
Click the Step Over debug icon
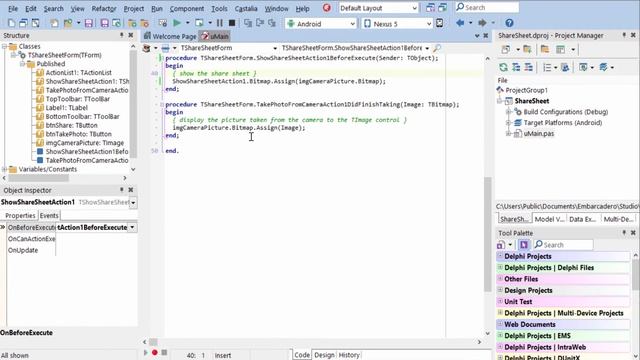point(260,23)
